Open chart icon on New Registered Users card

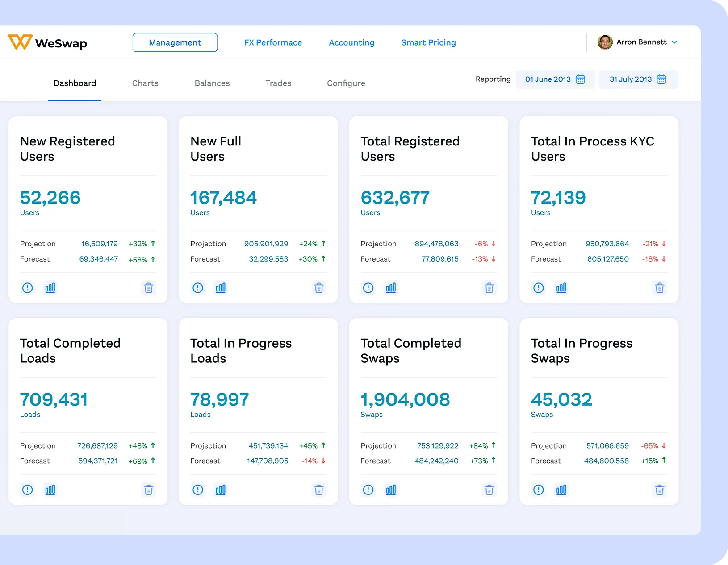coord(50,288)
